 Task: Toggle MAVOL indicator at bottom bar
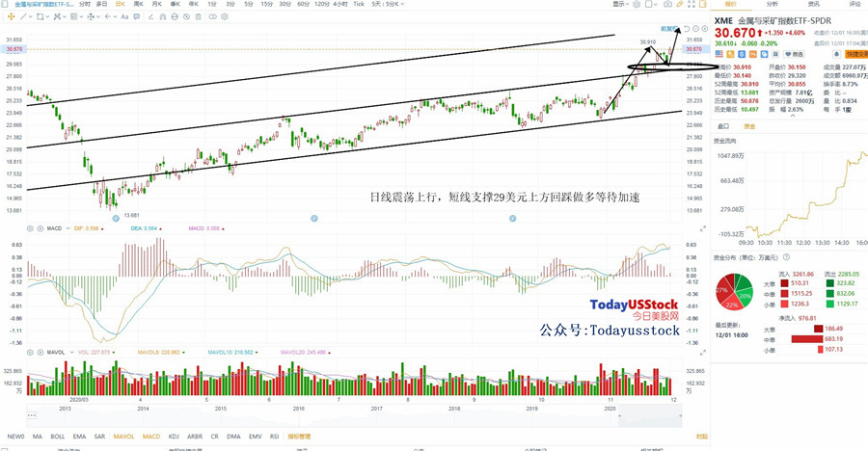coord(124,437)
